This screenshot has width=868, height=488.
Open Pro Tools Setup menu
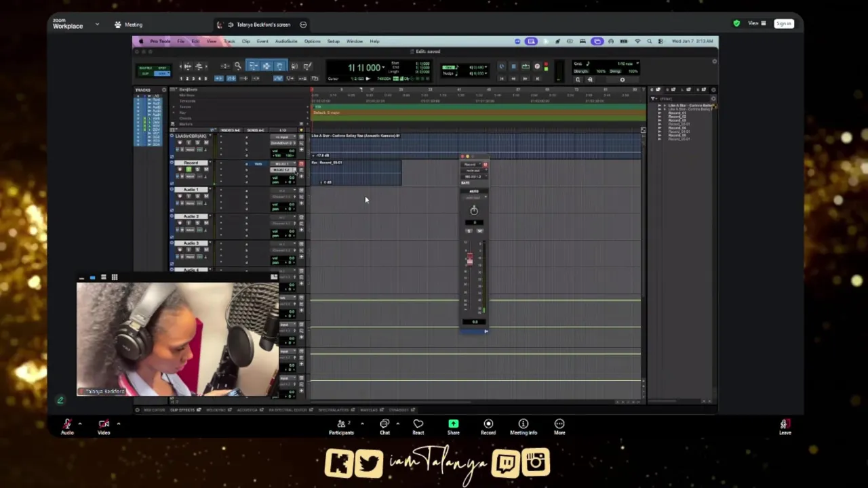click(333, 41)
